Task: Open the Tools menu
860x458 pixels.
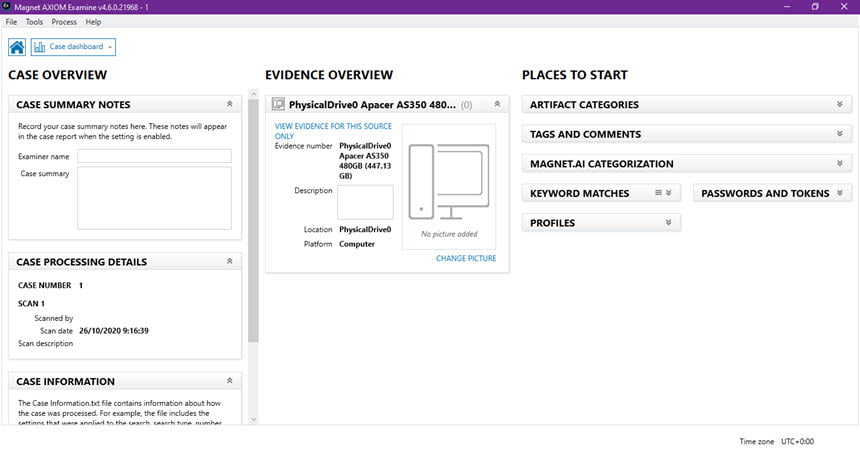Action: 34,22
